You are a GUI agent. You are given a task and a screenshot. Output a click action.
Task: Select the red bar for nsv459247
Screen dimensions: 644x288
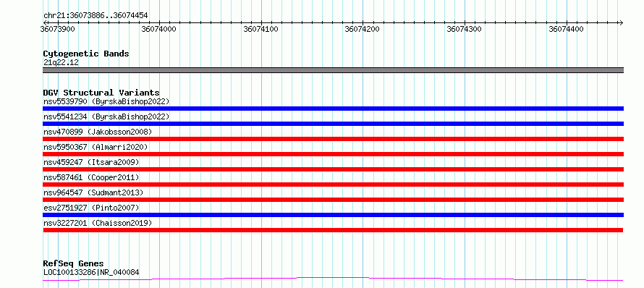(x=333, y=169)
